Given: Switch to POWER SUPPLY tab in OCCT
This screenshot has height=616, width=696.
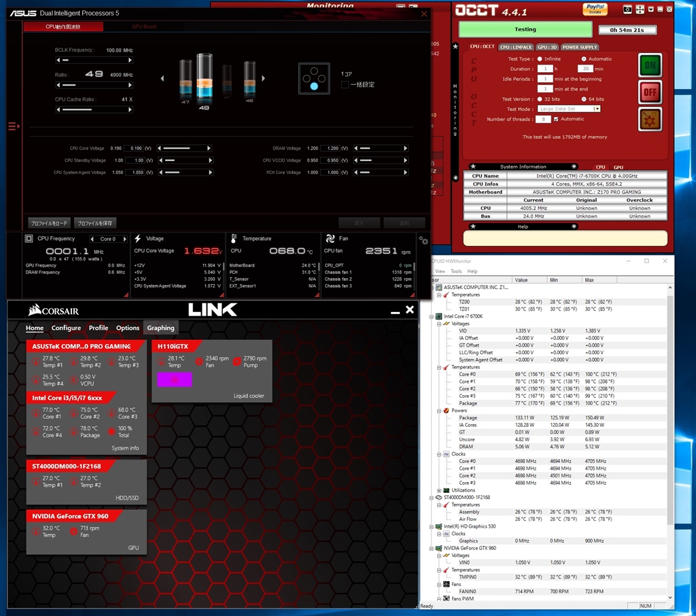Looking at the screenshot, I should 579,47.
